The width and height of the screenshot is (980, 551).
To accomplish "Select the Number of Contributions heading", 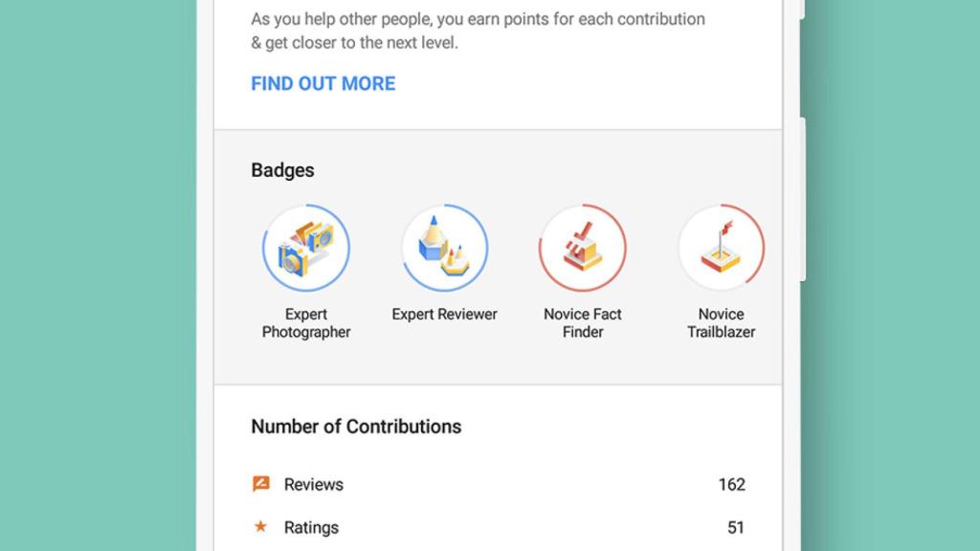I will point(356,426).
